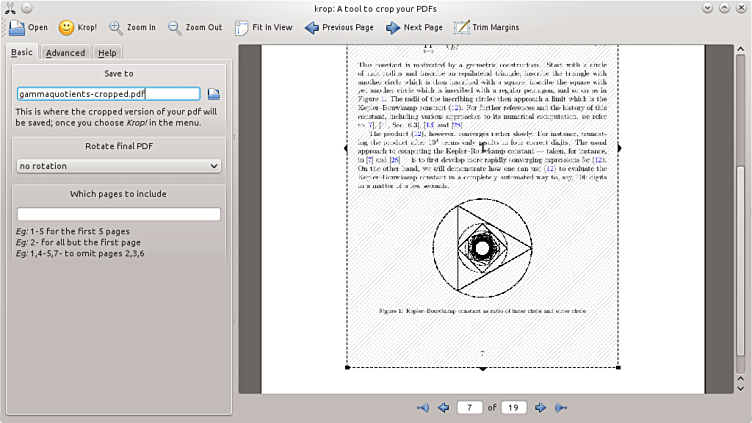Click bottom bar previous-page arrow
The image size is (752, 423).
click(443, 408)
